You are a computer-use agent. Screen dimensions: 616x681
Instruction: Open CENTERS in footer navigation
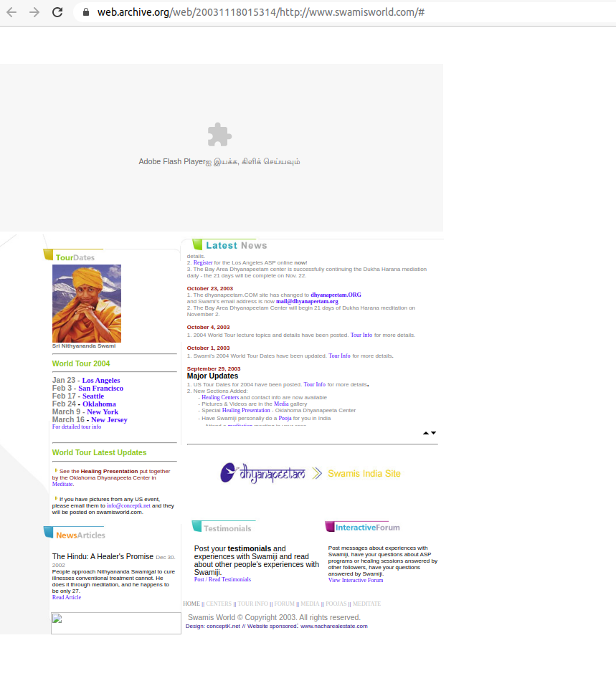click(x=219, y=604)
